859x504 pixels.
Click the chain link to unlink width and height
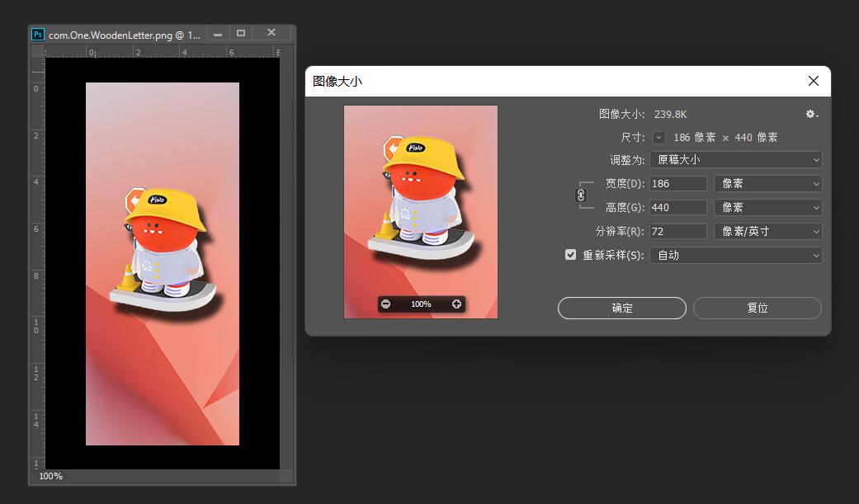click(x=580, y=195)
